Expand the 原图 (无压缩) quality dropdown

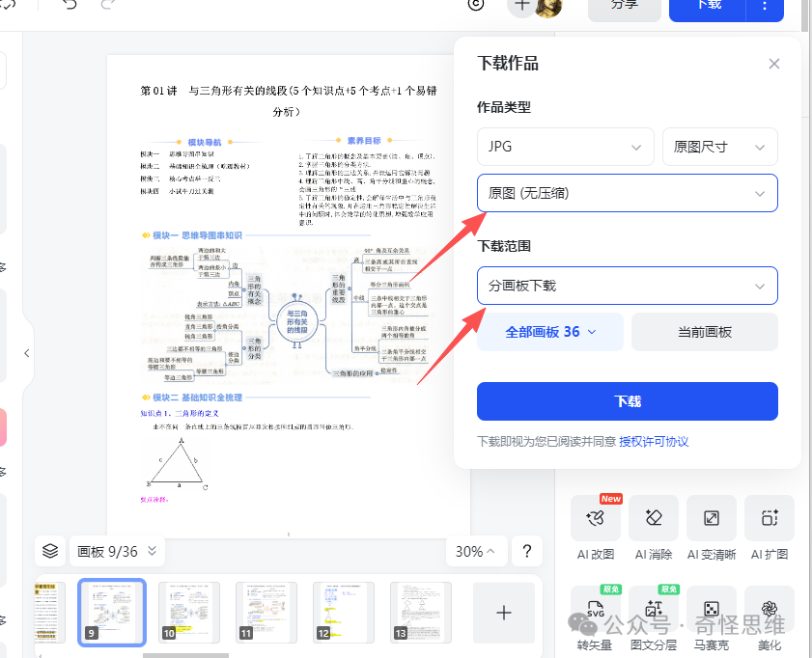pos(627,193)
